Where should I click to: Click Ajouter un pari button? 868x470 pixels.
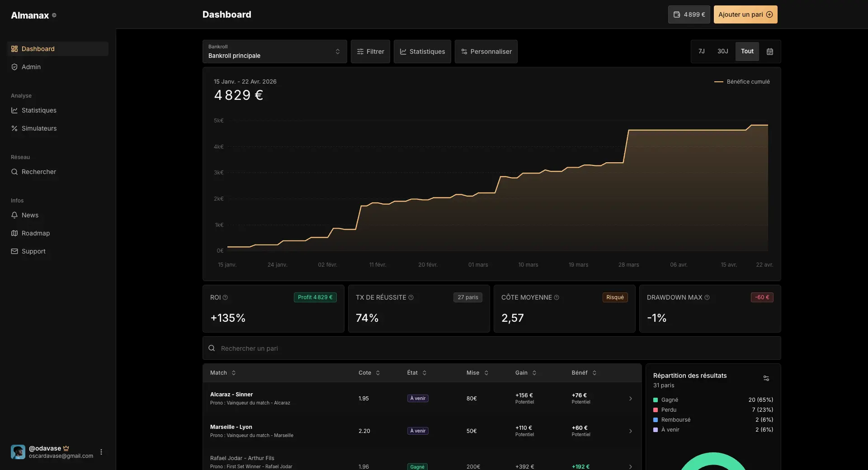(x=745, y=14)
